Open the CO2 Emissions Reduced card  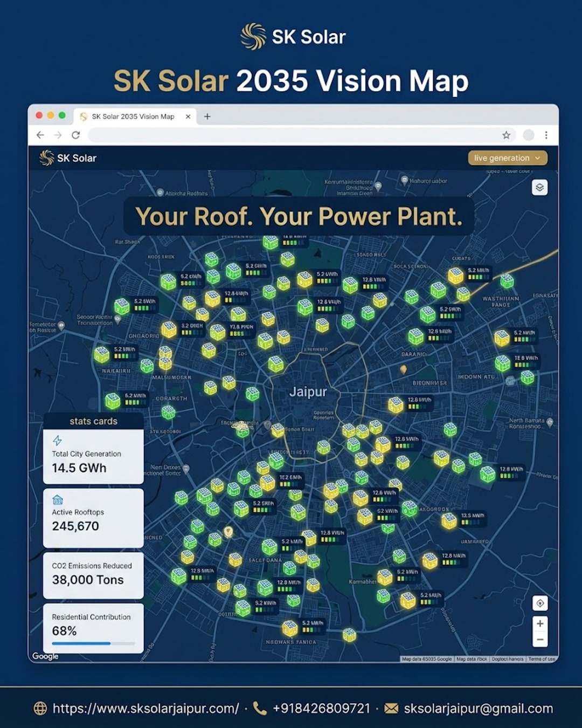click(93, 575)
